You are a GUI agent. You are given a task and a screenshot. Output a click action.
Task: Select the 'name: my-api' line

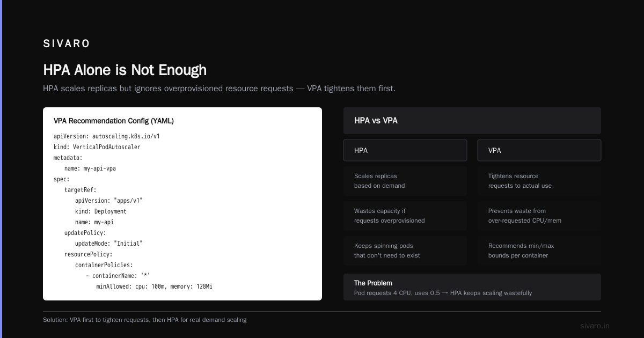click(94, 222)
